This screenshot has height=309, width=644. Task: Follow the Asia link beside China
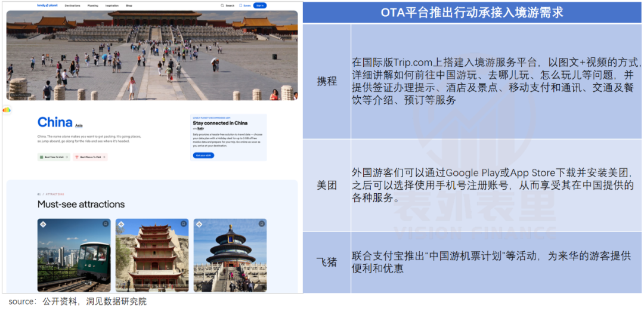click(x=79, y=126)
